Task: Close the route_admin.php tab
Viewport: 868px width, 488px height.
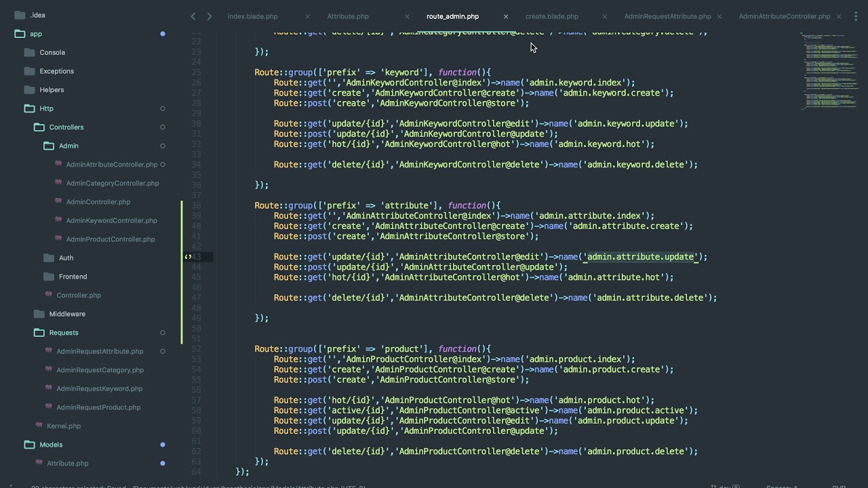Action: tap(506, 16)
